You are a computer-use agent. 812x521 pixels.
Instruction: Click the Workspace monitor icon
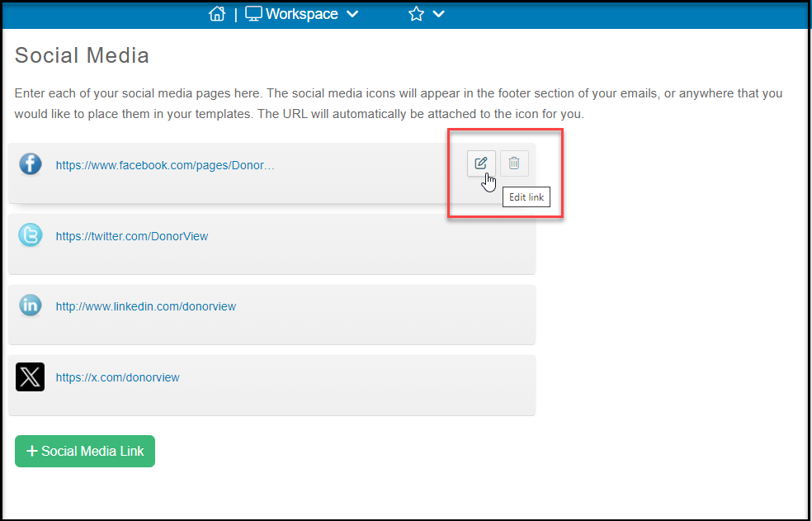(x=254, y=14)
